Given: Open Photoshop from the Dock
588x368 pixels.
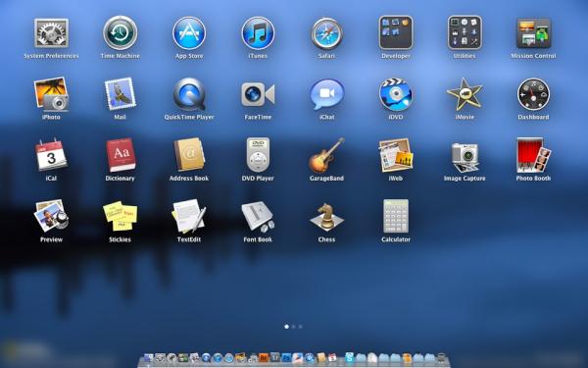Looking at the screenshot, I should point(286,358).
